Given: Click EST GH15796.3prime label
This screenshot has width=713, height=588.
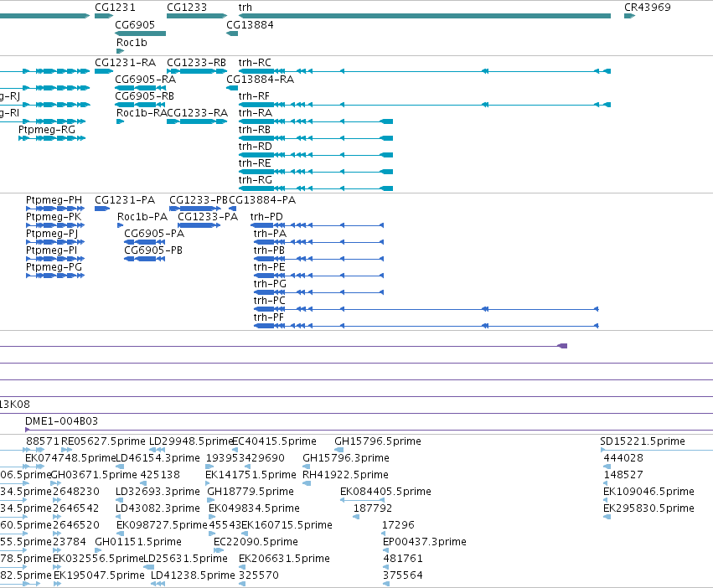Looking at the screenshot, I should tap(346, 458).
